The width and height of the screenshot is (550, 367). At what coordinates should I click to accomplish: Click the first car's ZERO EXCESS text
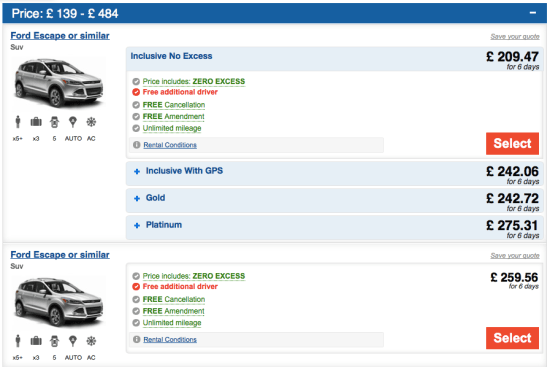(x=219, y=81)
